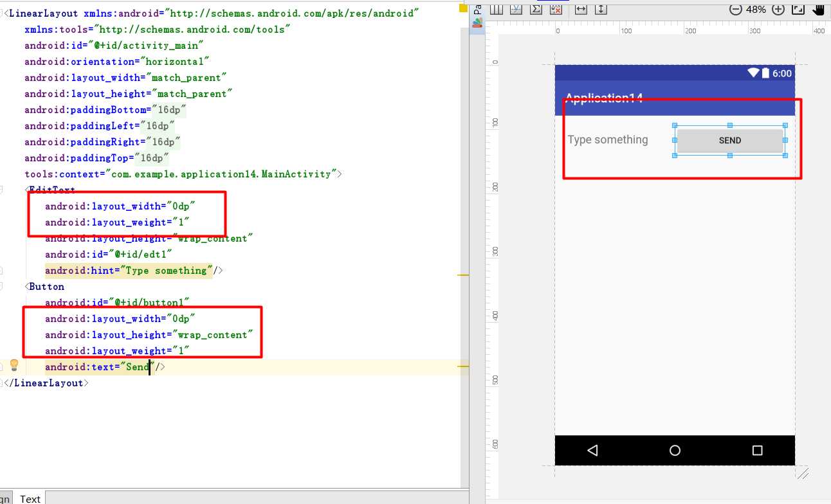This screenshot has height=504, width=831.
Task: Click the android:paddingTop="16dp" line
Action: (x=97, y=158)
